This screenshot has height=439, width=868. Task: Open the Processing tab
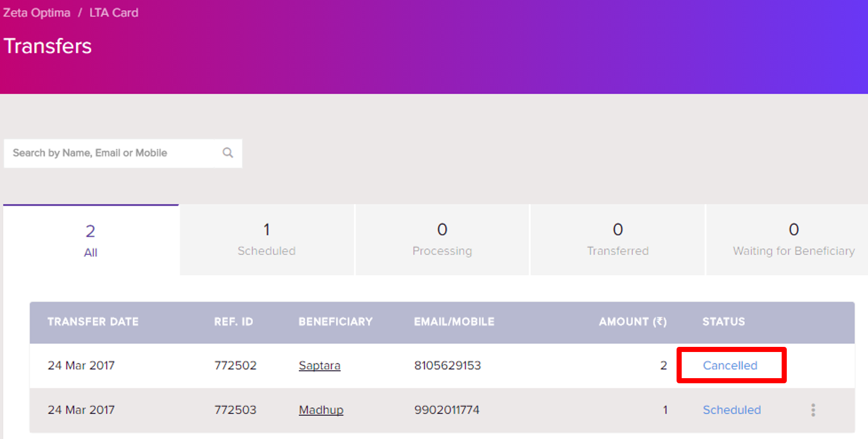tap(442, 240)
